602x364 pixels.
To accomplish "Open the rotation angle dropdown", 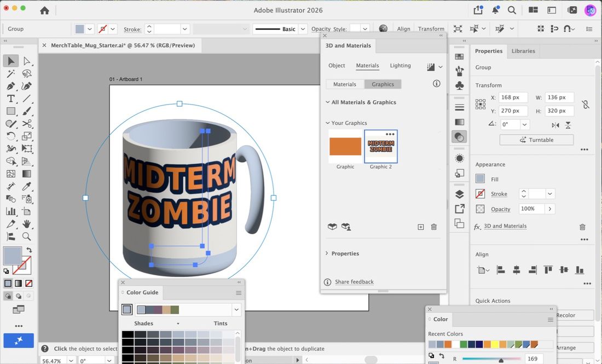I will point(524,124).
